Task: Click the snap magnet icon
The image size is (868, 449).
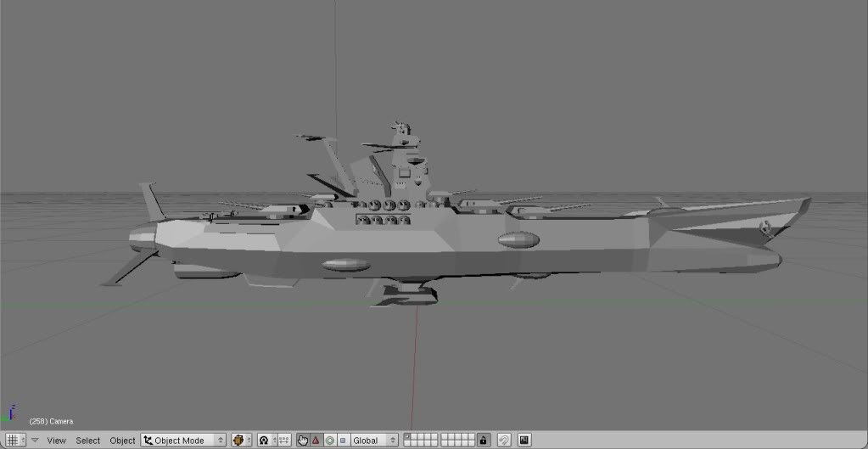Action: point(504,441)
